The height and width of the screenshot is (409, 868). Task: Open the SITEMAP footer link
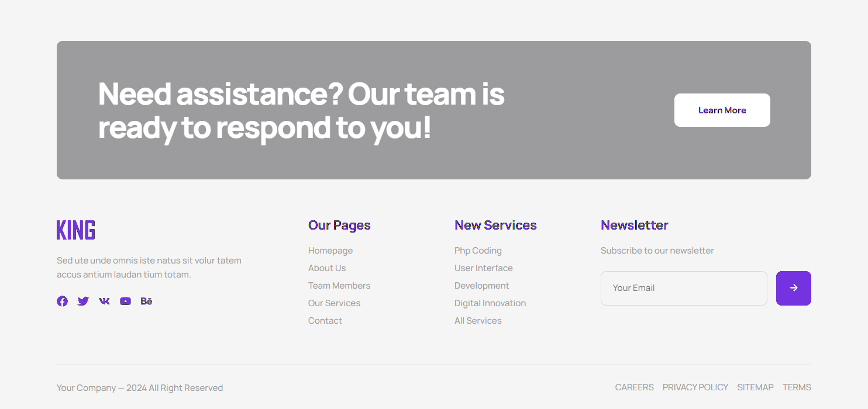(755, 387)
